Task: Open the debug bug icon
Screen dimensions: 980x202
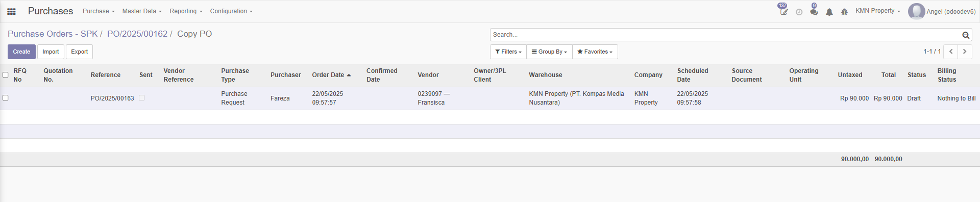Action: (844, 12)
